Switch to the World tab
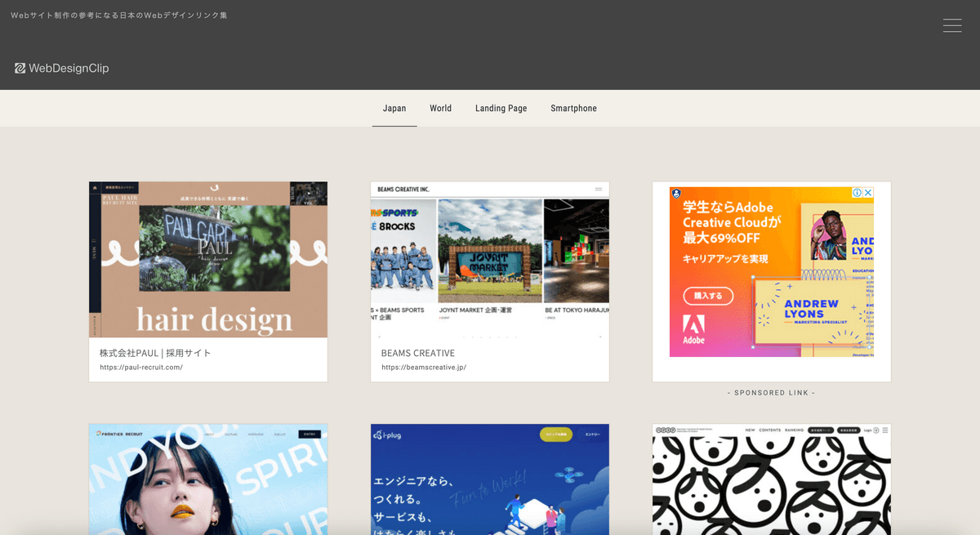The height and width of the screenshot is (535, 980). coord(440,109)
